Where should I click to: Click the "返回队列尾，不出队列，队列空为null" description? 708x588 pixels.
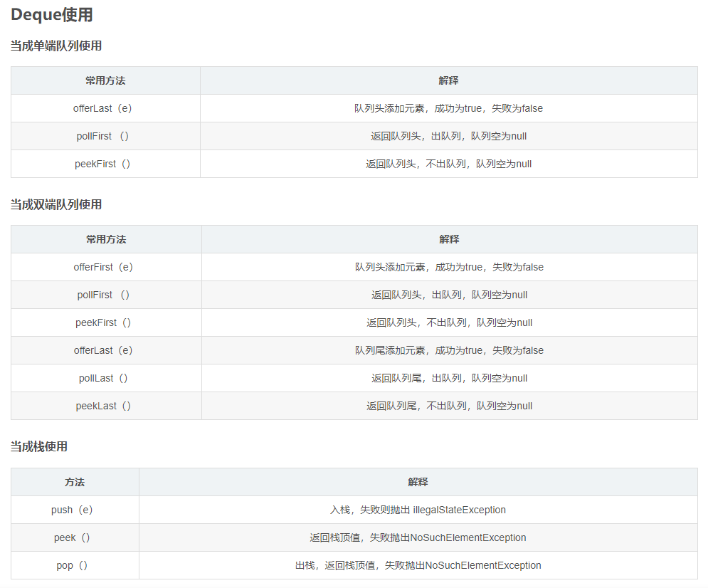coord(449,406)
